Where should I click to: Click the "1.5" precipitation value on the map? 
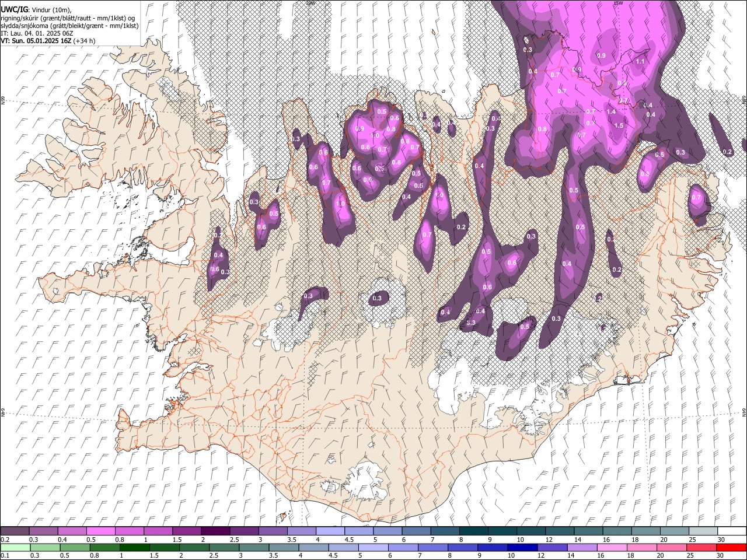[x=619, y=125]
